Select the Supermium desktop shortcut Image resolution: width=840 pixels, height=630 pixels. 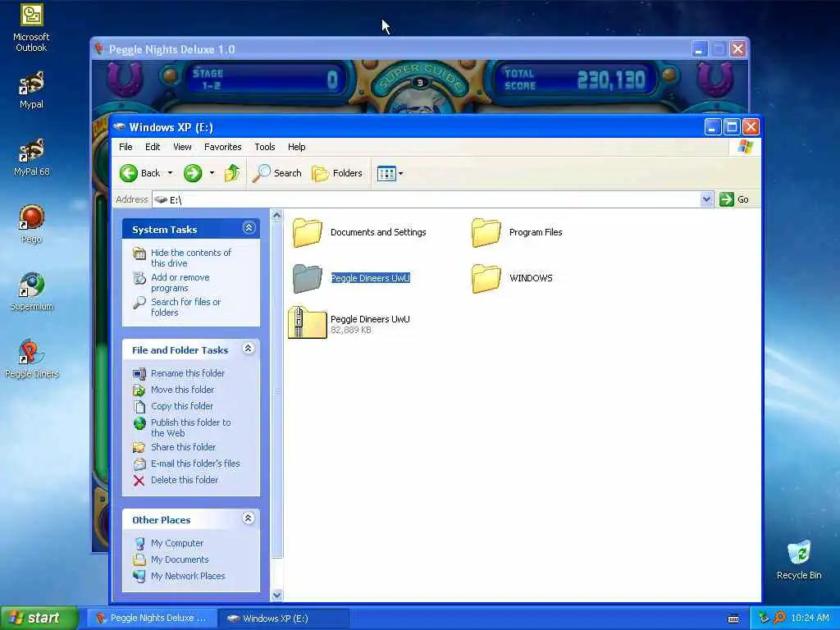click(x=31, y=291)
